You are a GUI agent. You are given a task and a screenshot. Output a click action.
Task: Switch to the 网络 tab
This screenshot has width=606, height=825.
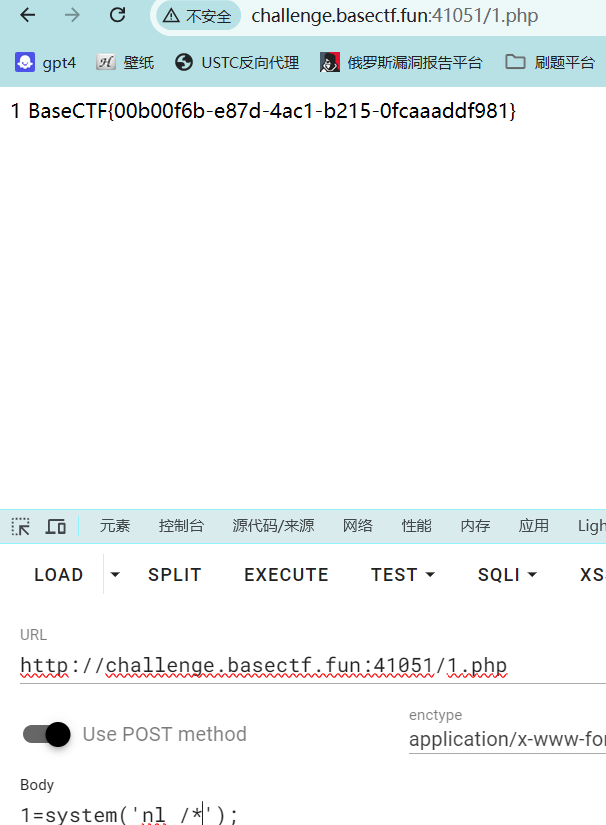point(357,526)
